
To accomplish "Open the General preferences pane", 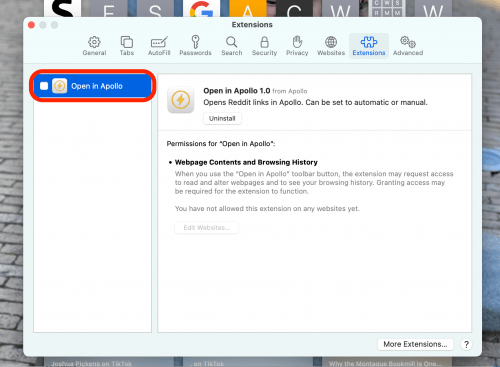I will pos(94,46).
